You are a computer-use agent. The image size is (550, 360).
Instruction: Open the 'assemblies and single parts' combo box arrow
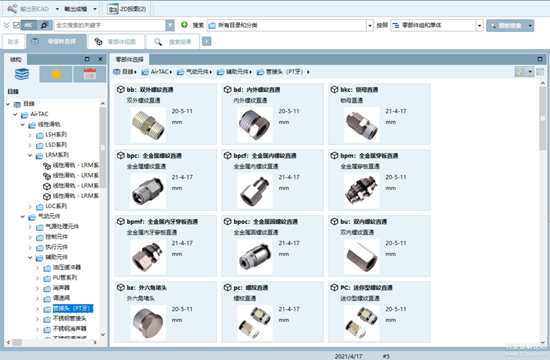coord(479,25)
